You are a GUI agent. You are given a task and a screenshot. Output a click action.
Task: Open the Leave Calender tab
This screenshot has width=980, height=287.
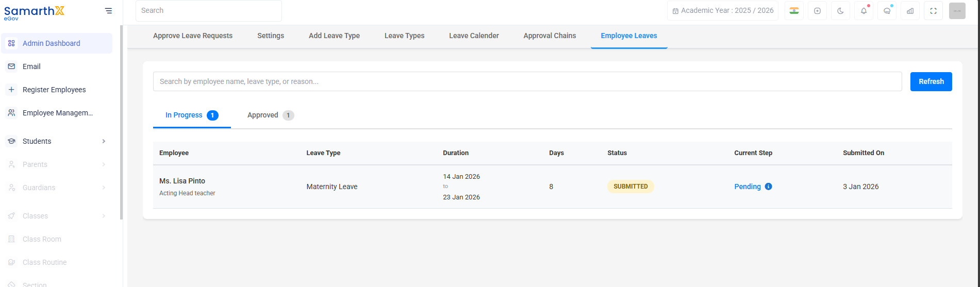pyautogui.click(x=474, y=36)
